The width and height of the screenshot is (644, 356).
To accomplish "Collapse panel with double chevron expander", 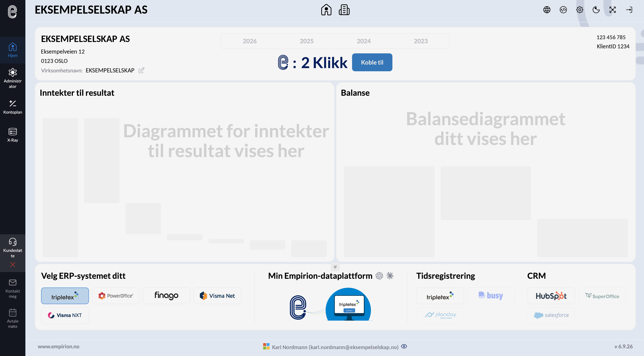I will click(335, 267).
